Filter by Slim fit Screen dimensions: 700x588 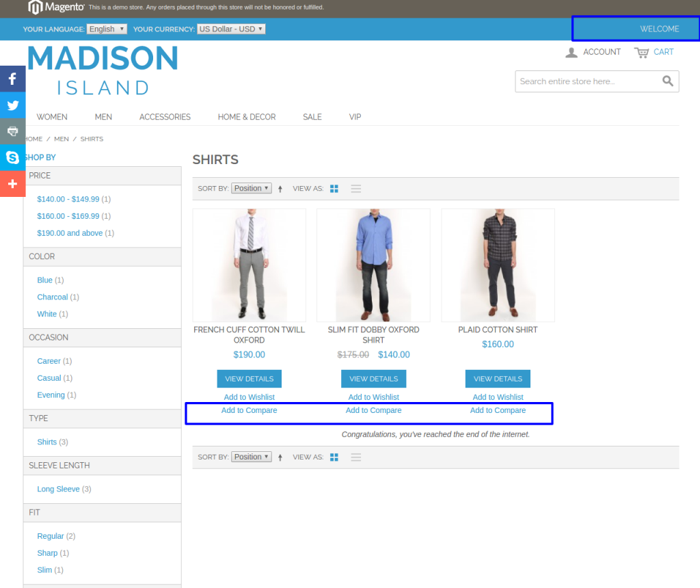click(44, 570)
